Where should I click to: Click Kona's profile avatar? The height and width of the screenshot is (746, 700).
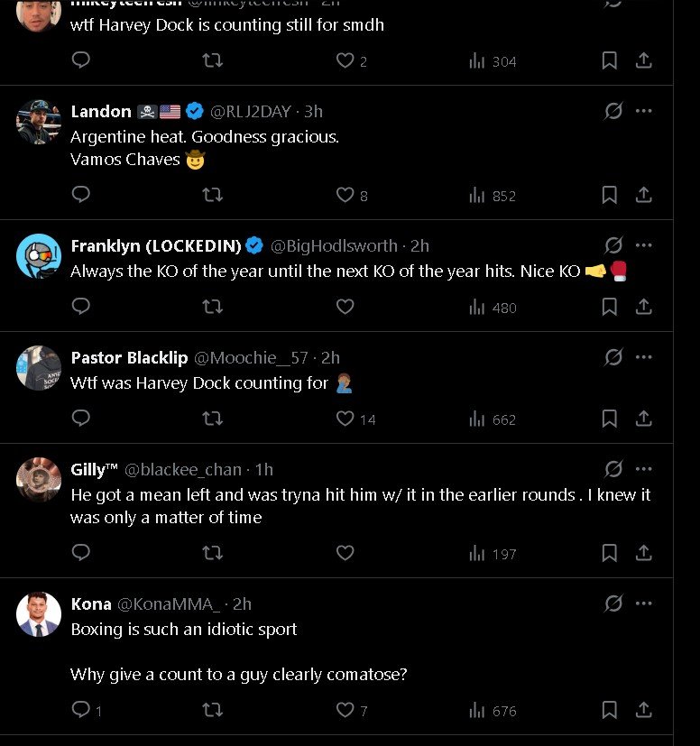pos(39,614)
